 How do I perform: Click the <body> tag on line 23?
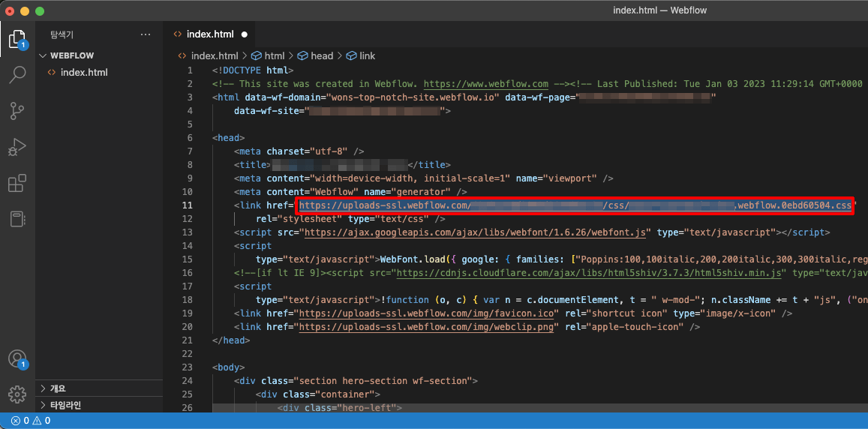point(229,367)
